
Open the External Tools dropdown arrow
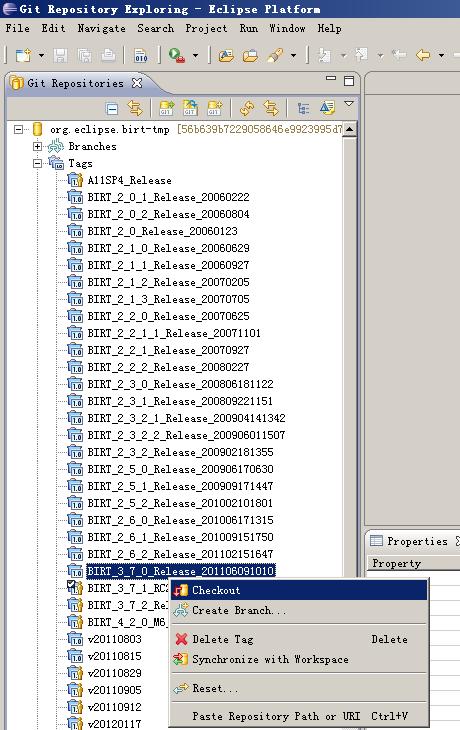coord(195,55)
